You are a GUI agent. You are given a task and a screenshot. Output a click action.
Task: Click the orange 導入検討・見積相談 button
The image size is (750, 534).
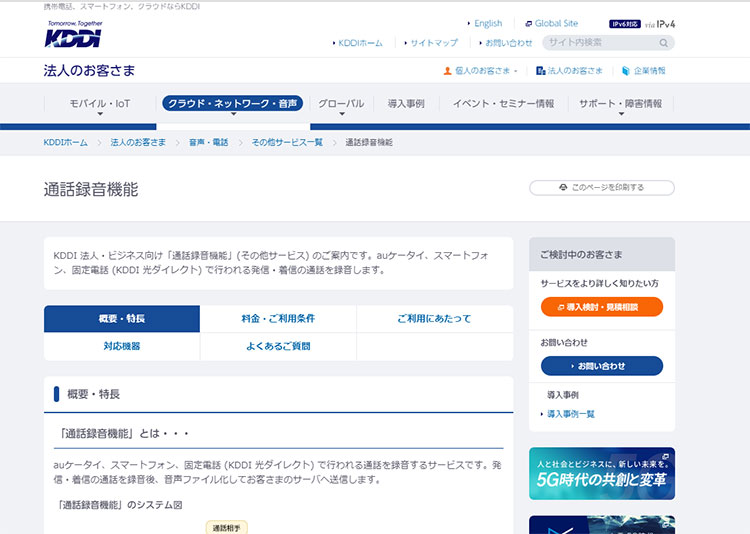(602, 307)
